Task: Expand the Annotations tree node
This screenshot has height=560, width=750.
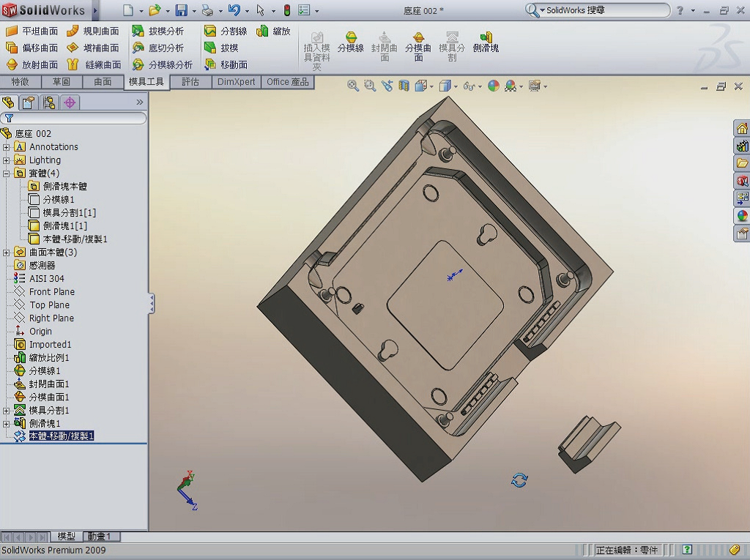Action: point(6,147)
